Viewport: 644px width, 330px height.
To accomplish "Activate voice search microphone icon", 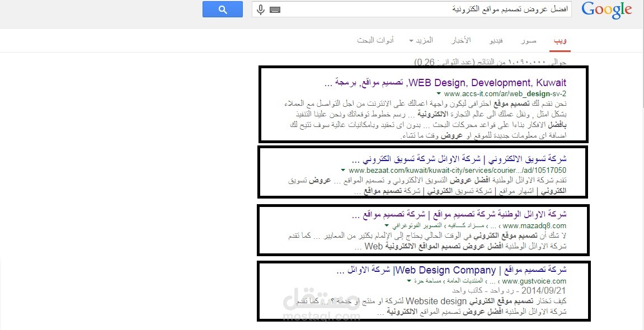I will click(260, 10).
